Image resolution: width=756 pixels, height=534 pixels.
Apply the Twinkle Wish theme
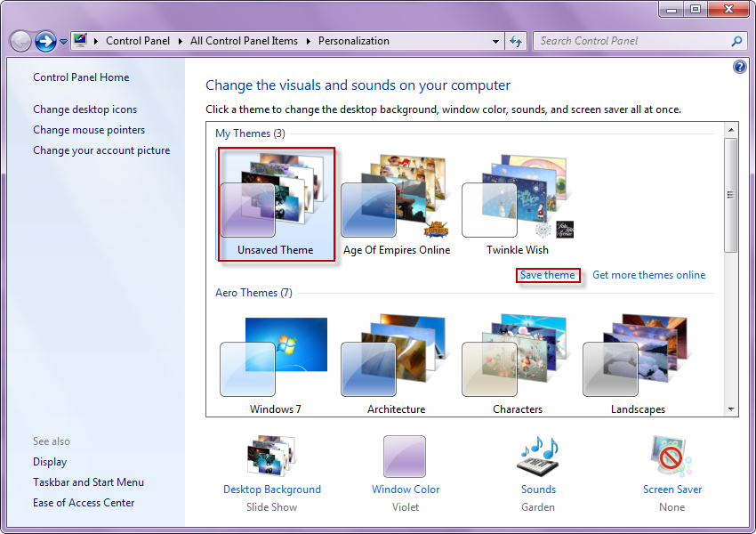(x=518, y=204)
